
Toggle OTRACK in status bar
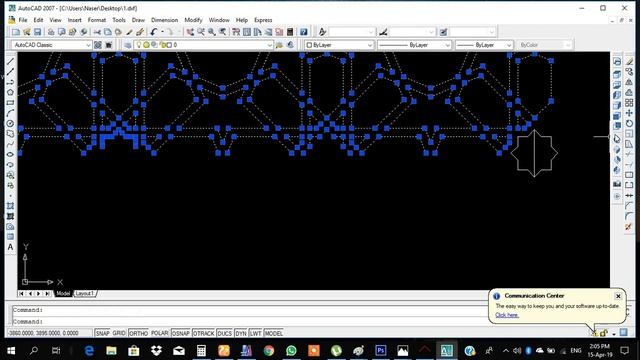(204, 333)
